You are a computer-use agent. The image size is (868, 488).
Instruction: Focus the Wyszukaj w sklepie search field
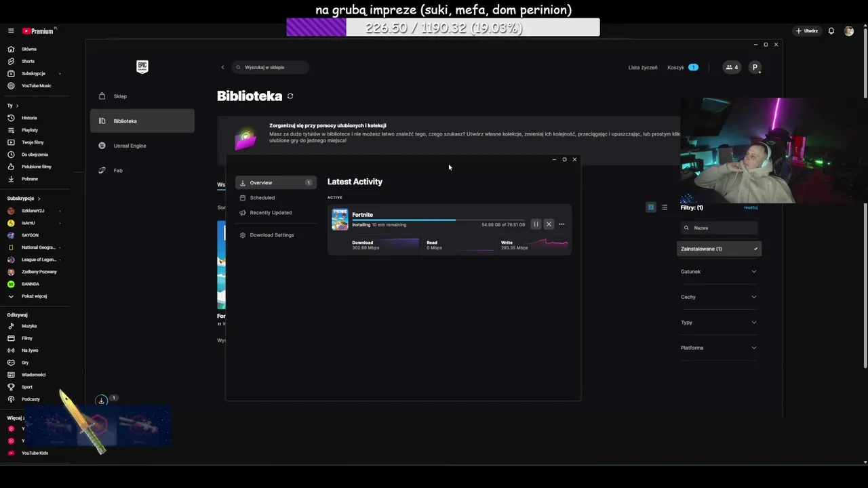point(271,67)
